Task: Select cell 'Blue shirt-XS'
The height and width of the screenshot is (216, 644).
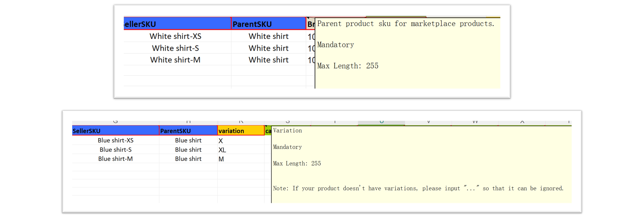Action: pos(115,140)
